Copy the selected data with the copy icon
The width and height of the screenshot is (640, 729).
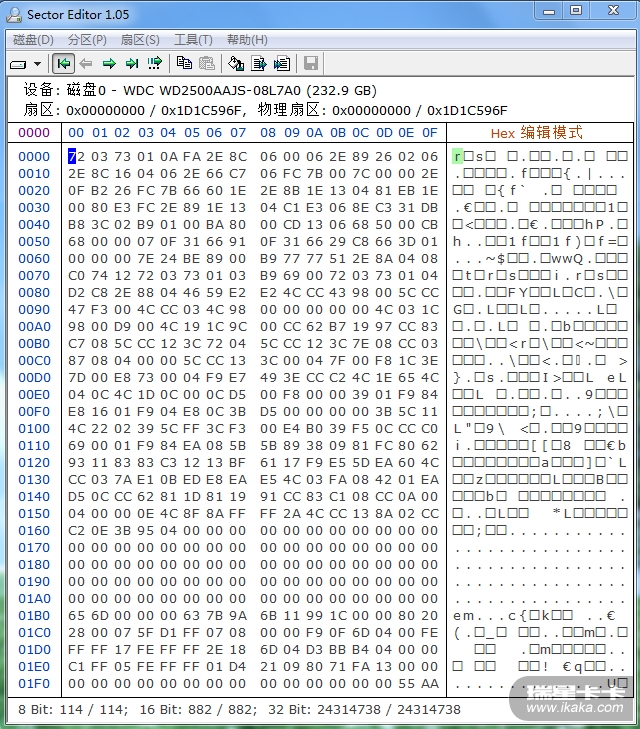point(185,63)
